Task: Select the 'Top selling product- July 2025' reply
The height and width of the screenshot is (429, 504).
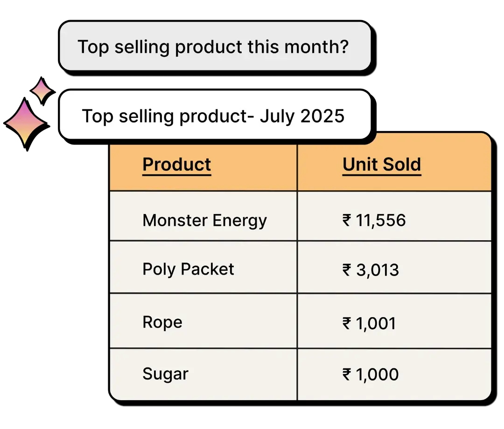Action: [x=215, y=115]
